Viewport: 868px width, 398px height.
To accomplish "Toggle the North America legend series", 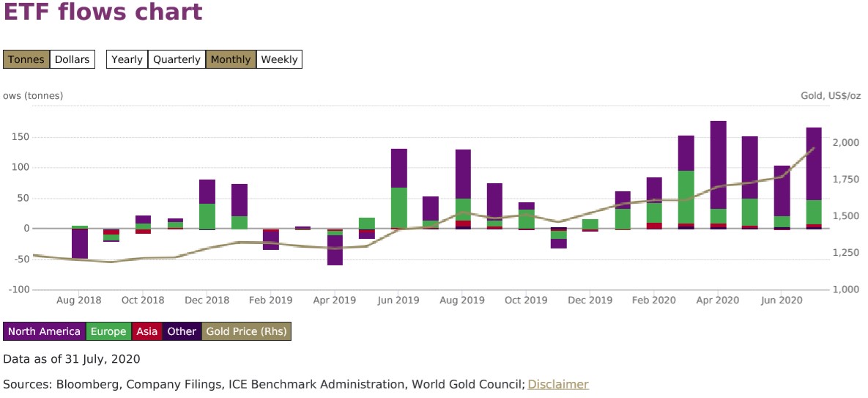I will click(x=44, y=331).
